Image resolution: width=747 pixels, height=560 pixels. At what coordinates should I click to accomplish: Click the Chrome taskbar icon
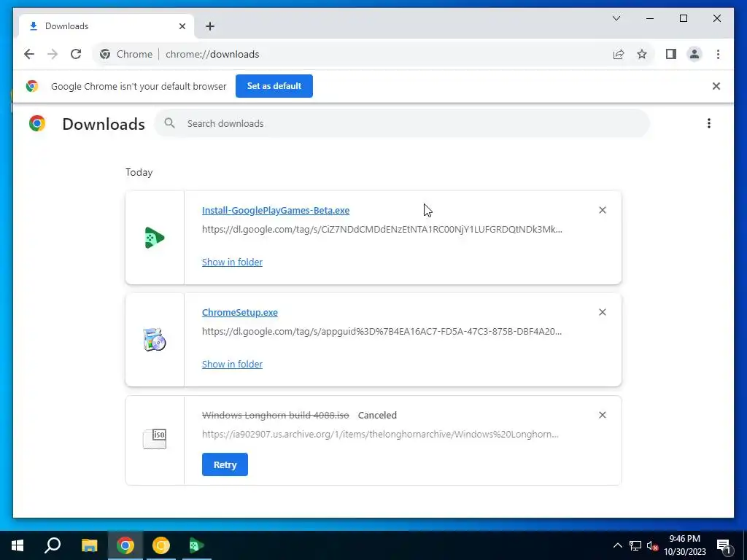click(x=125, y=545)
